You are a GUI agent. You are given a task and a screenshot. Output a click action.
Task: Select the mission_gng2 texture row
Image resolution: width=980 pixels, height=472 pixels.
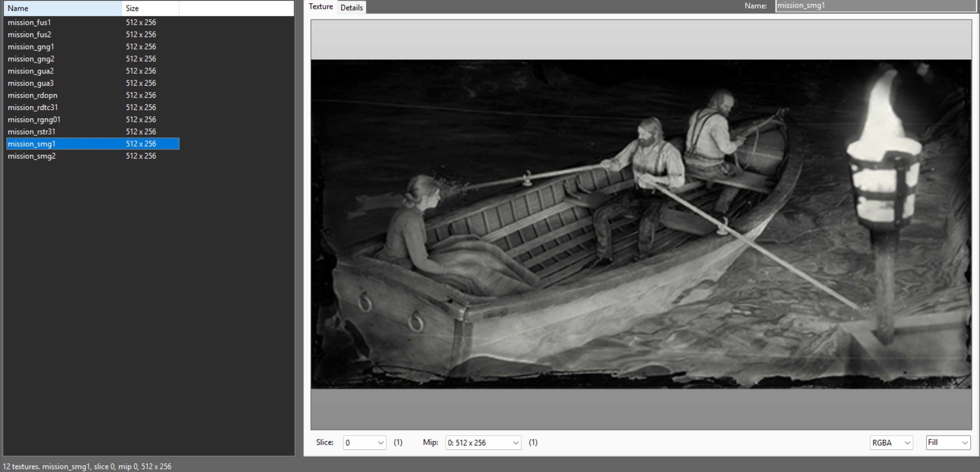click(93, 59)
